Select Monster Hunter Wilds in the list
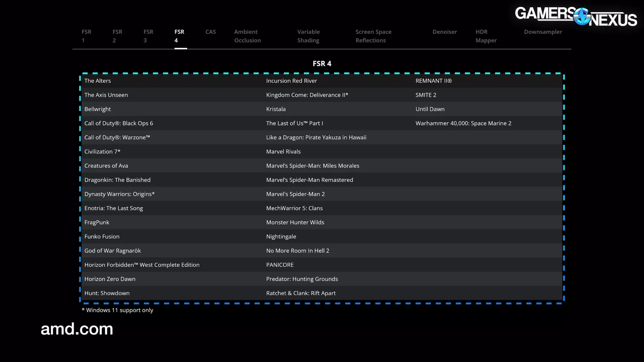The height and width of the screenshot is (362, 644). [x=295, y=222]
